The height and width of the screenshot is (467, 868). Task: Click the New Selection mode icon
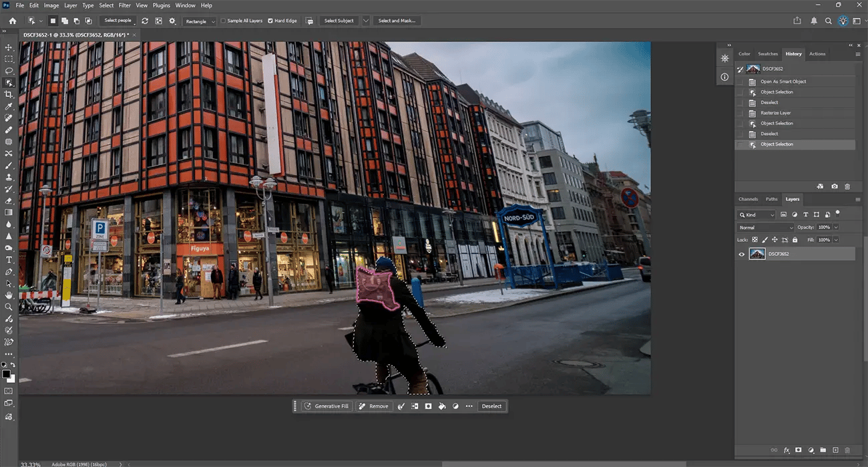click(x=53, y=21)
